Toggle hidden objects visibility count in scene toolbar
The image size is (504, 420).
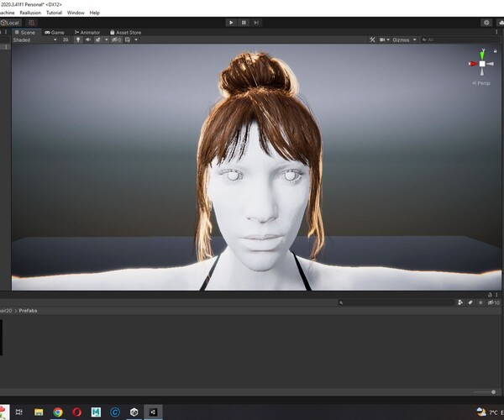pyautogui.click(x=117, y=39)
